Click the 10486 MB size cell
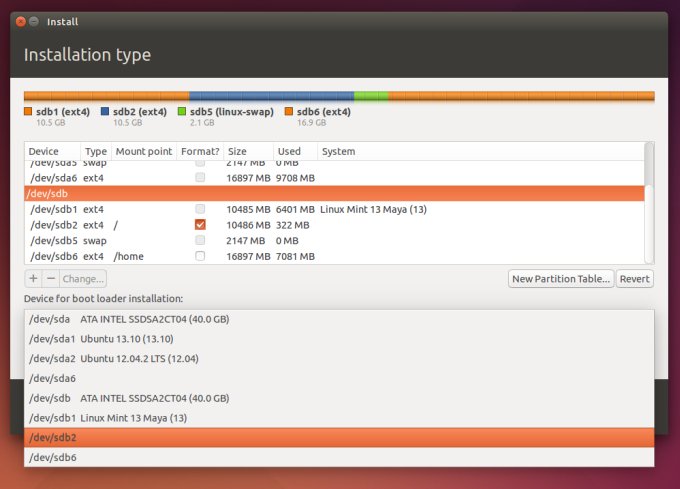 click(x=248, y=225)
